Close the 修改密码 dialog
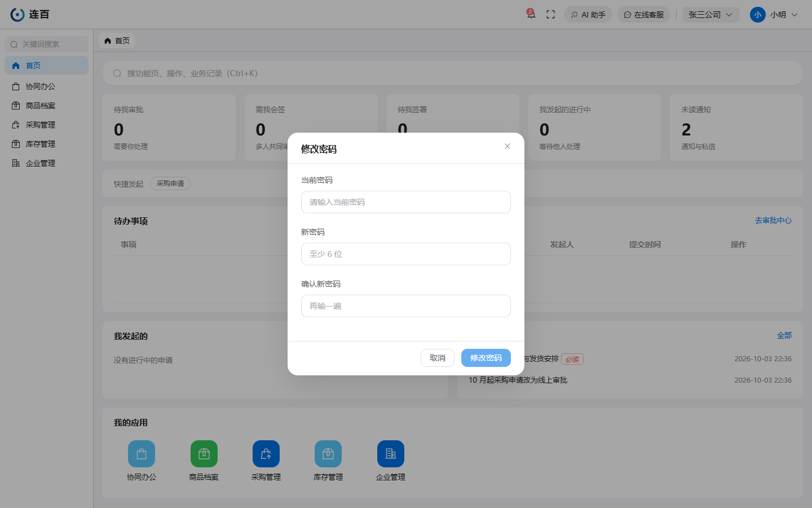Image resolution: width=812 pixels, height=508 pixels. (507, 146)
